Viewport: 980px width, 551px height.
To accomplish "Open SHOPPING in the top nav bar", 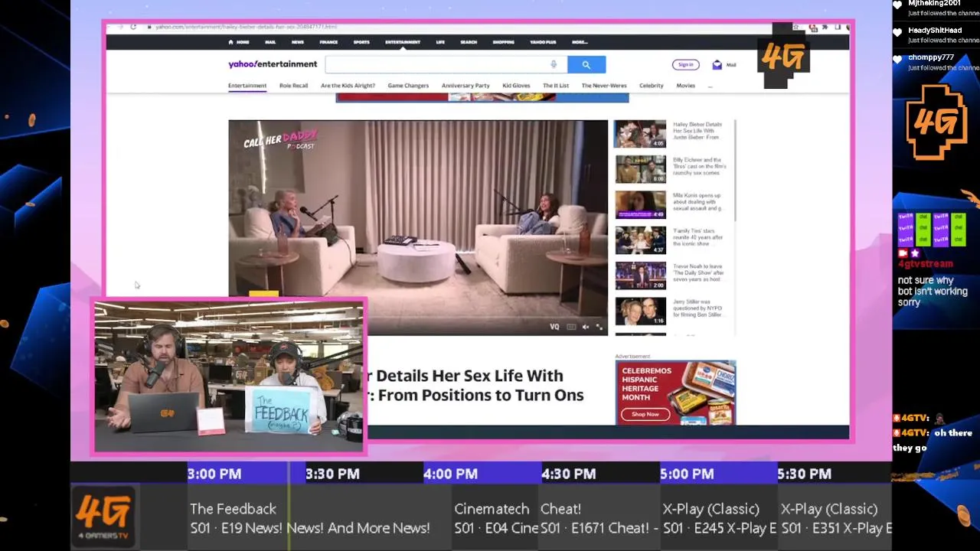I will coord(504,42).
